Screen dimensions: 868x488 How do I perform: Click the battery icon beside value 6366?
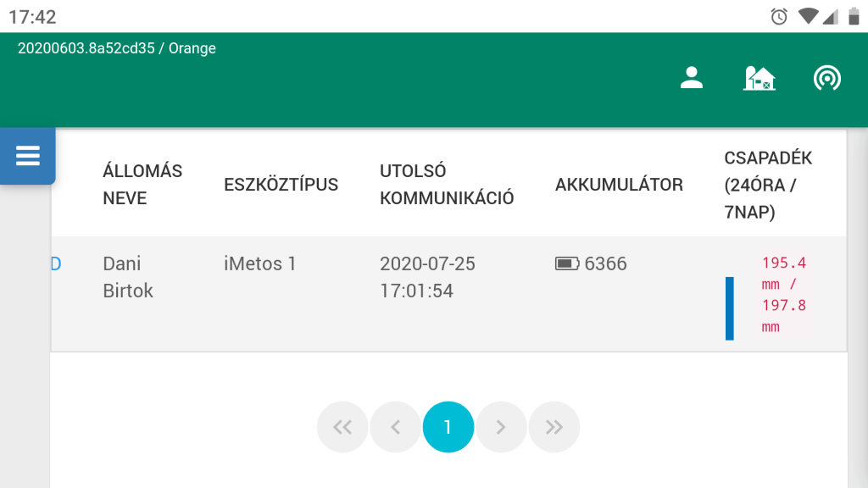[x=565, y=263]
